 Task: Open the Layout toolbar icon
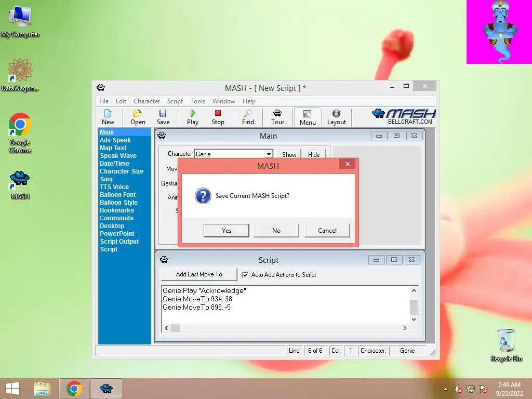336,117
